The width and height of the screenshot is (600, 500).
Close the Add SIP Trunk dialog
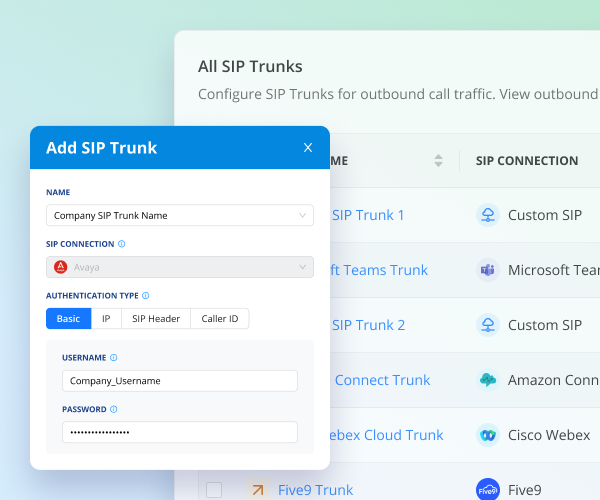click(x=308, y=148)
